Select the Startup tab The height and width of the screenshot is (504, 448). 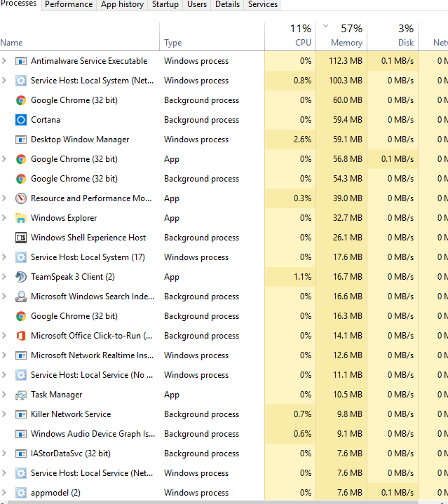coord(165,5)
